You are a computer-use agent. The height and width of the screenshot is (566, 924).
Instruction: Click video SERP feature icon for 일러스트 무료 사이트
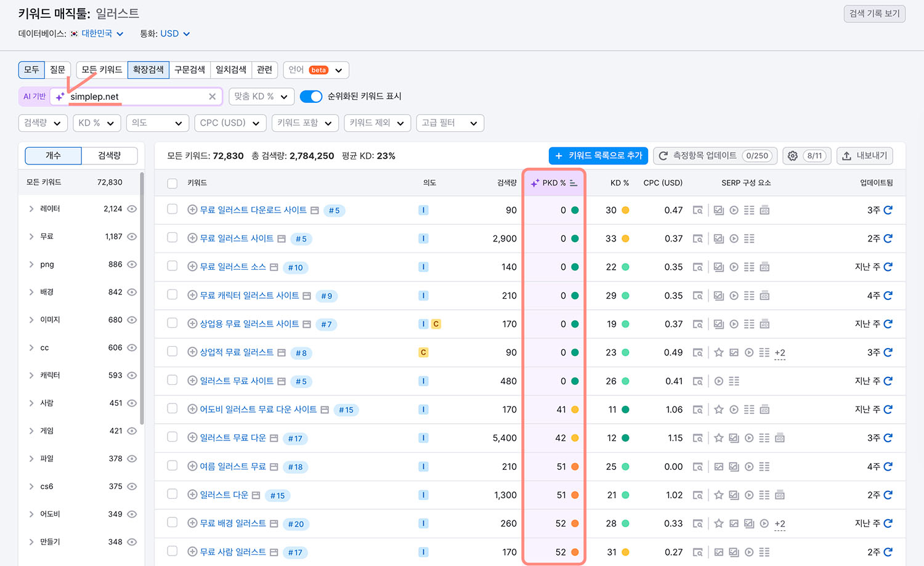pyautogui.click(x=719, y=381)
